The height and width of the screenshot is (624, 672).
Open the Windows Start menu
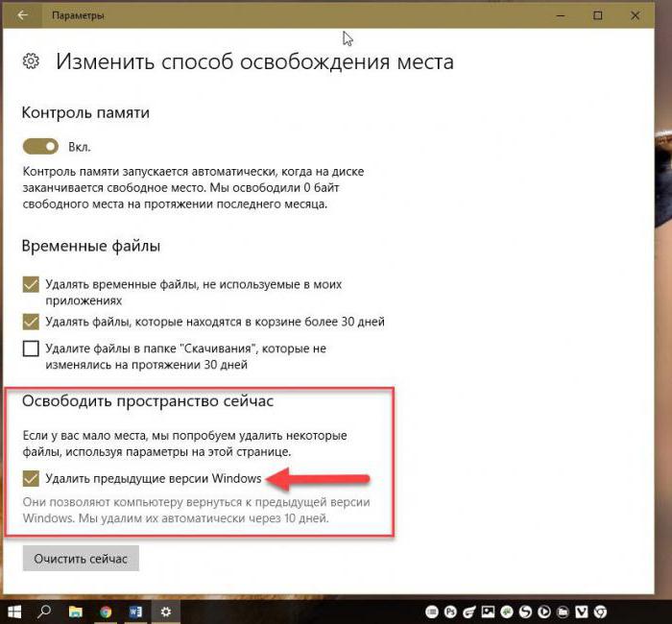coord(14,612)
